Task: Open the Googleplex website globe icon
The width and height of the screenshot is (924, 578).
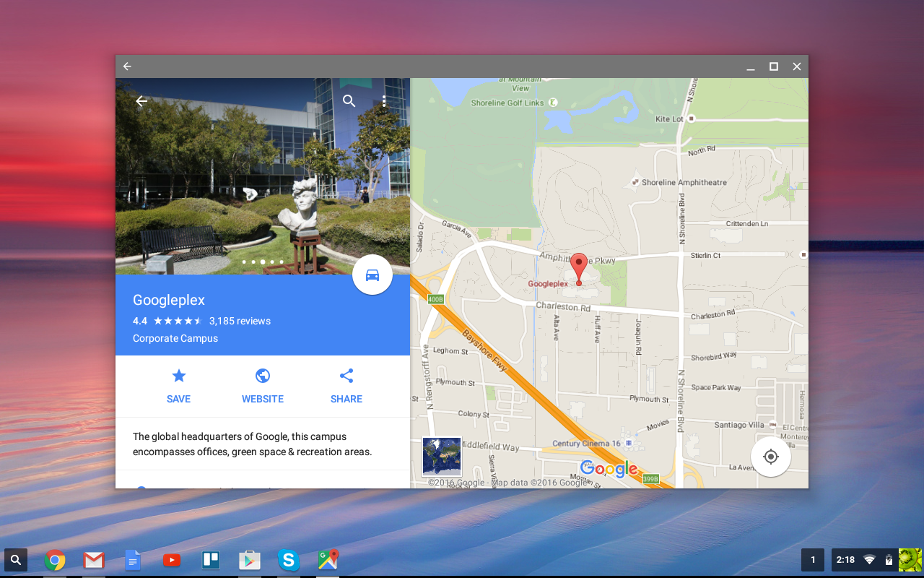Action: coord(263,376)
